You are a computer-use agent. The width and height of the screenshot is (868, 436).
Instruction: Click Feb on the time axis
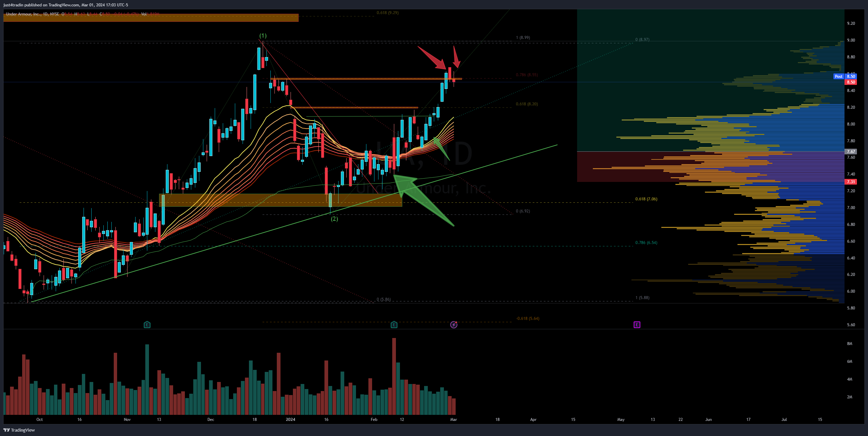tap(374, 420)
